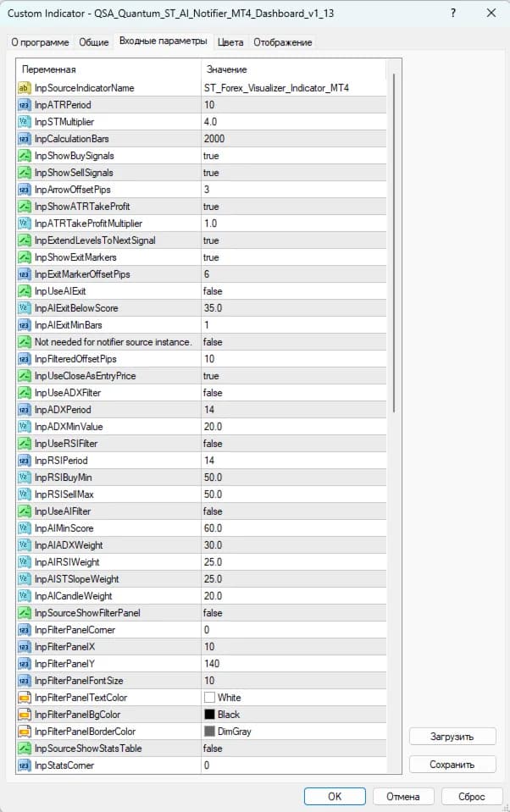Select the InpAISTSlopeWeight row label
This screenshot has height=812, width=510.
point(77,579)
